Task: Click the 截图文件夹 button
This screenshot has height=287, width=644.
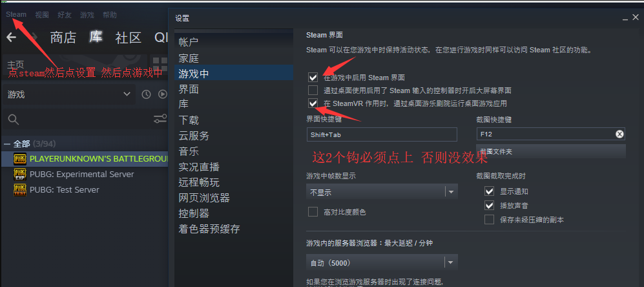Action: pyautogui.click(x=551, y=151)
